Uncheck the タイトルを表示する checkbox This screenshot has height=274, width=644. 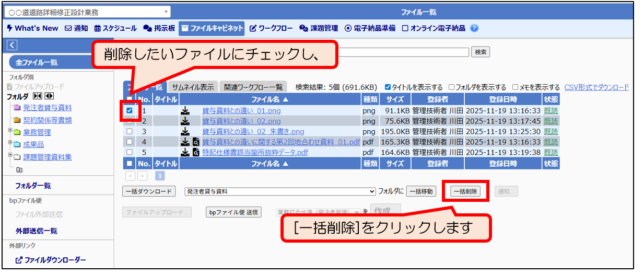[388, 87]
